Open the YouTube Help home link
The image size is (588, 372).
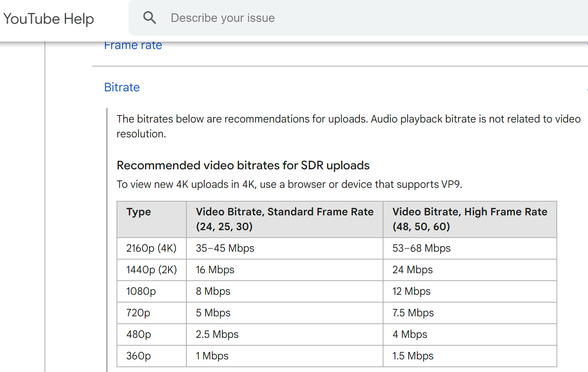49,19
